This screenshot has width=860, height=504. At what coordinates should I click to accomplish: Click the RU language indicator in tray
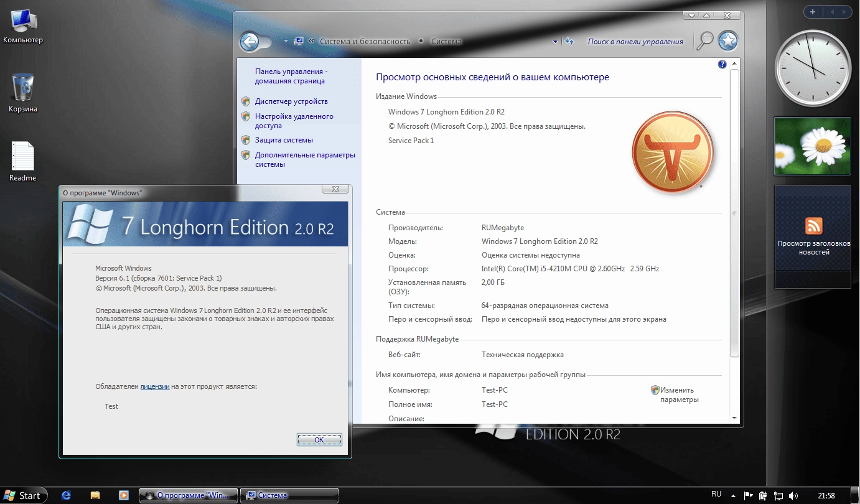(x=716, y=494)
